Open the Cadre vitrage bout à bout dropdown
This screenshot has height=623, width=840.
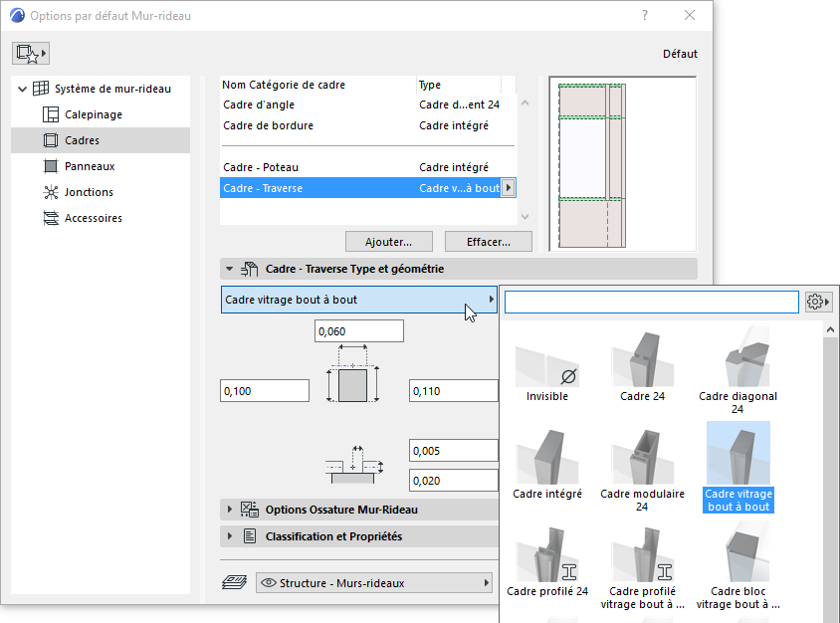[359, 300]
